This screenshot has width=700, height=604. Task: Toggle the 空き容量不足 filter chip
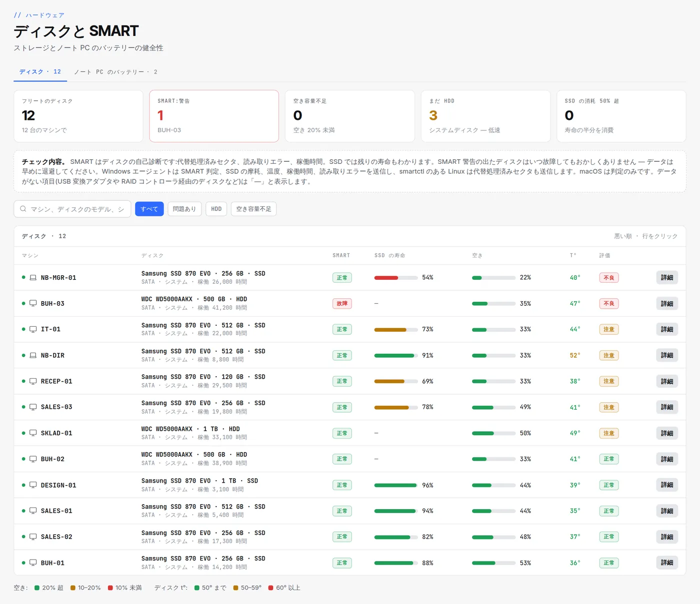pyautogui.click(x=253, y=209)
